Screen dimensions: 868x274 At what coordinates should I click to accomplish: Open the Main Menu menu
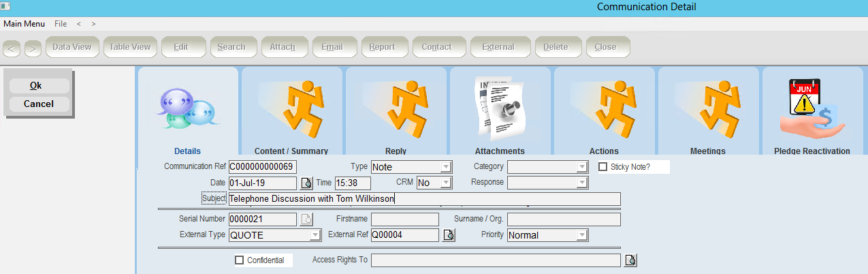point(25,23)
